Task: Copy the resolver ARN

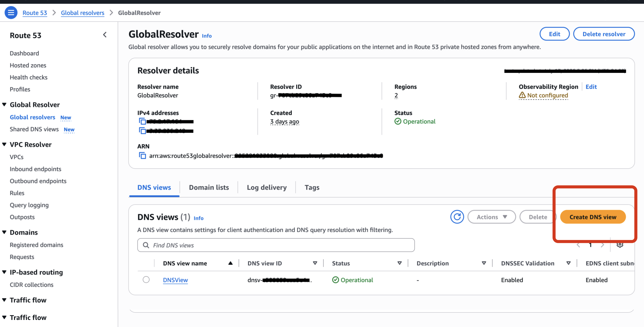Action: tap(143, 156)
